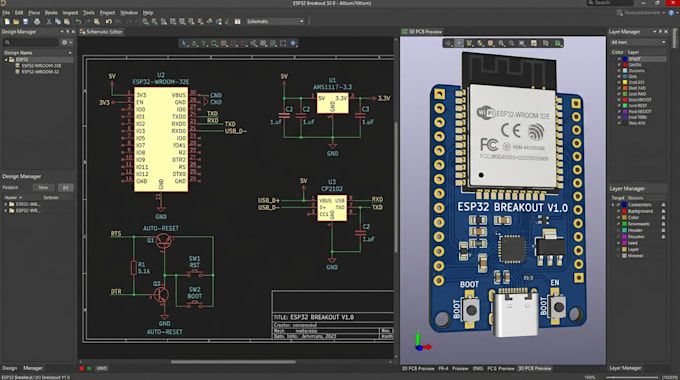This screenshot has width=680, height=380.
Task: Click the Cut scissors toolbar icon
Action: [x=49, y=21]
